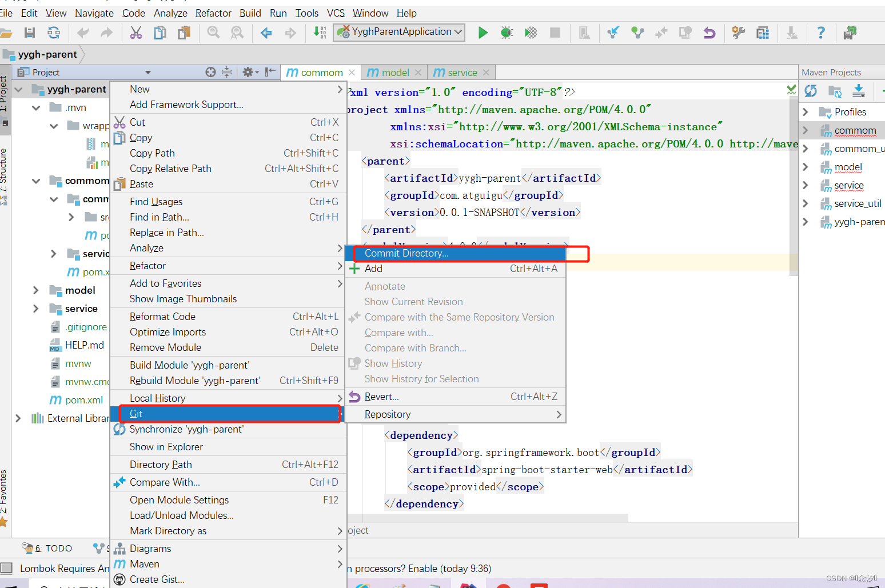Expand the Repository submenu
The image size is (885, 588).
[x=456, y=414]
